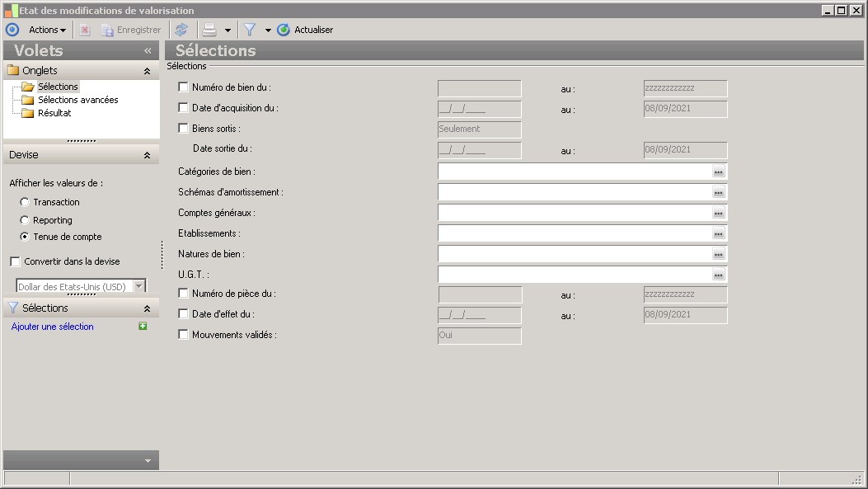Click the refresh arrows toolbar icon
The image size is (868, 489).
pyautogui.click(x=181, y=30)
